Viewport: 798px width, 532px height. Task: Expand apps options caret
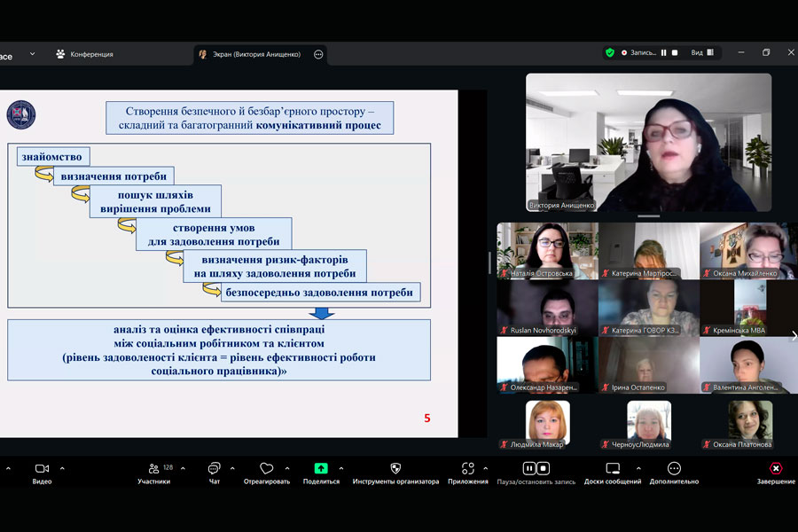[x=486, y=468]
